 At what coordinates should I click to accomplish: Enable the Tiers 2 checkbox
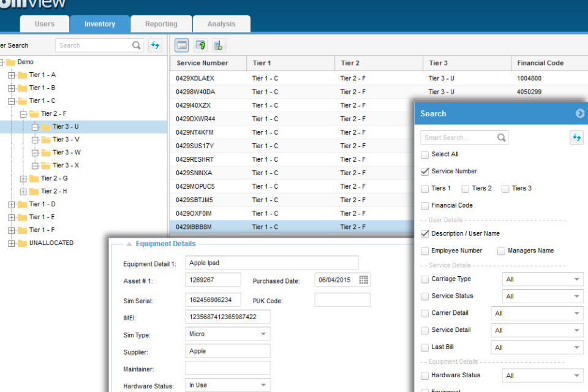point(466,189)
